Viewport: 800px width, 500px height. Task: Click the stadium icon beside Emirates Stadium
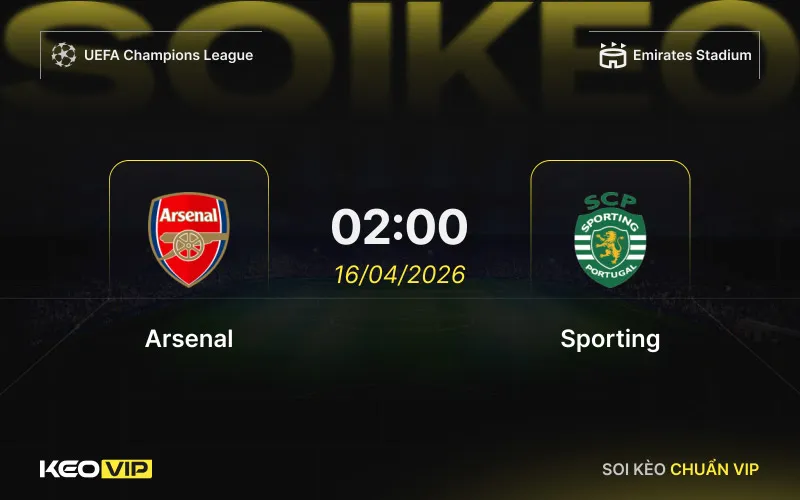click(612, 55)
